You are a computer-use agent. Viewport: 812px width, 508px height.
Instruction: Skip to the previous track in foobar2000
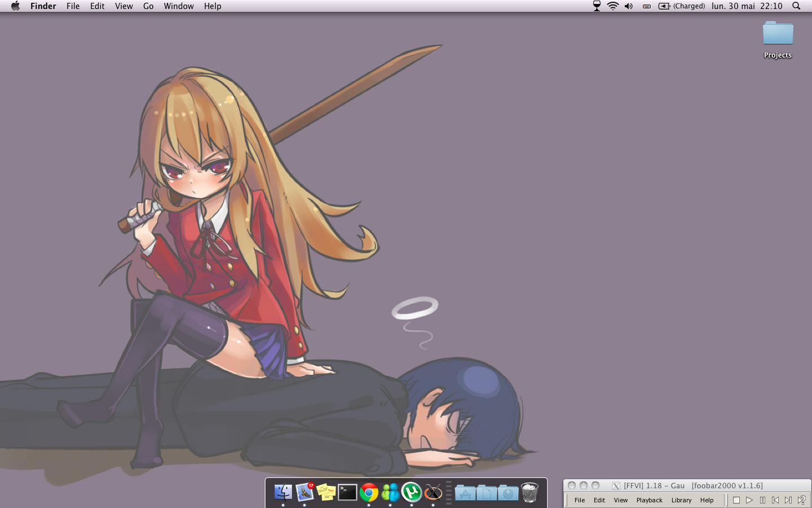[775, 500]
